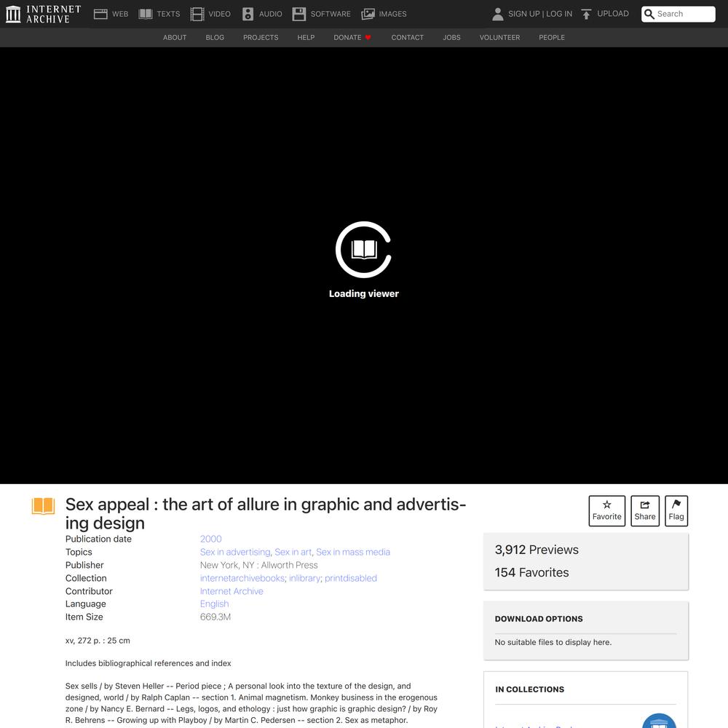Open the inlibrary collection
728x728 pixels.
tap(304, 578)
